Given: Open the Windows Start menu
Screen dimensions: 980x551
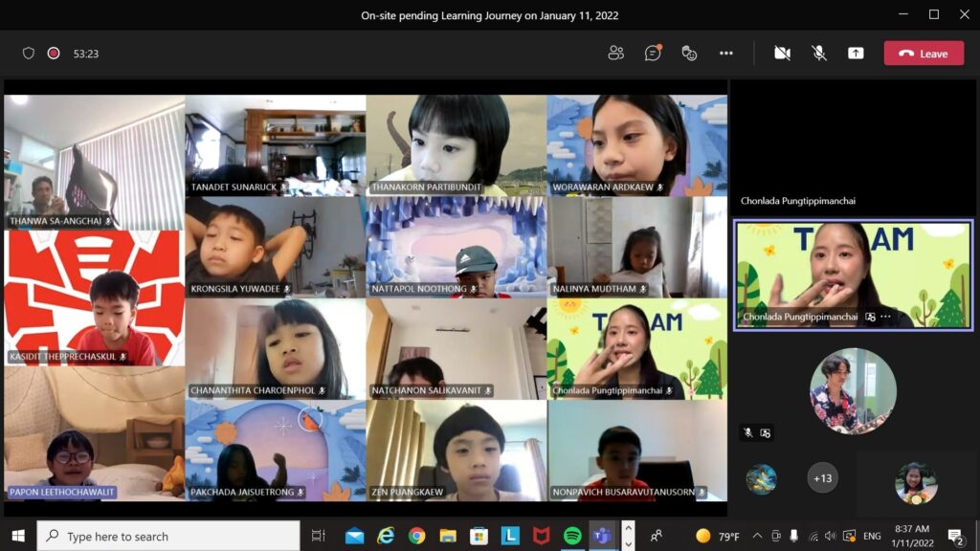Looking at the screenshot, I should [x=17, y=536].
